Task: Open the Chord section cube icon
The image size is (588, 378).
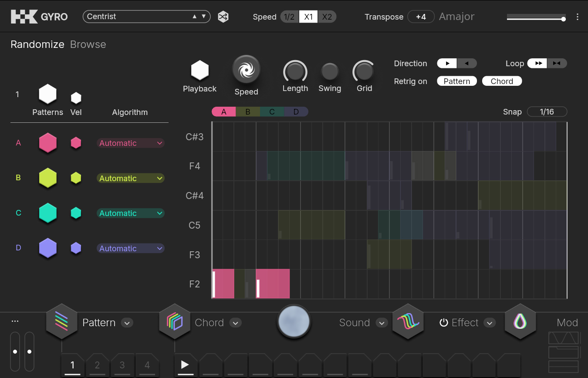Action: (x=175, y=322)
